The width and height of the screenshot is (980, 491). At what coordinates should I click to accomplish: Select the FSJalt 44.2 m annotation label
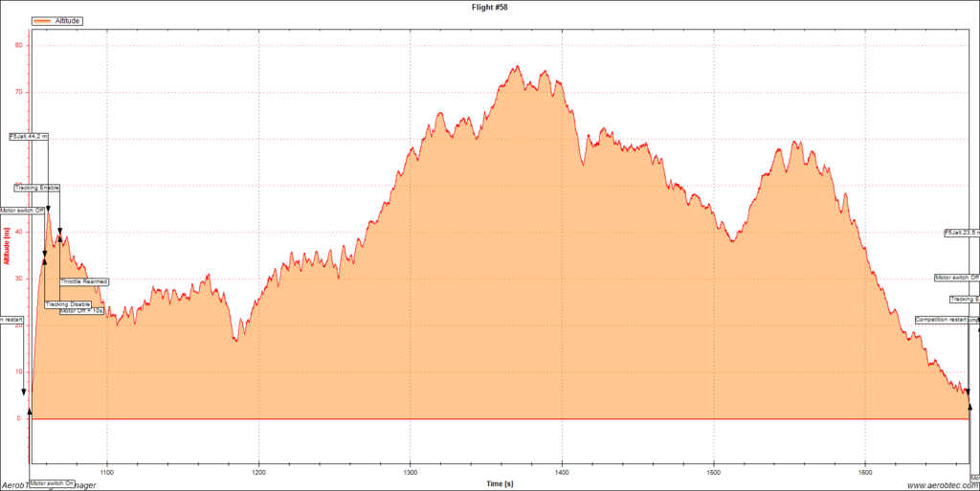[28, 137]
